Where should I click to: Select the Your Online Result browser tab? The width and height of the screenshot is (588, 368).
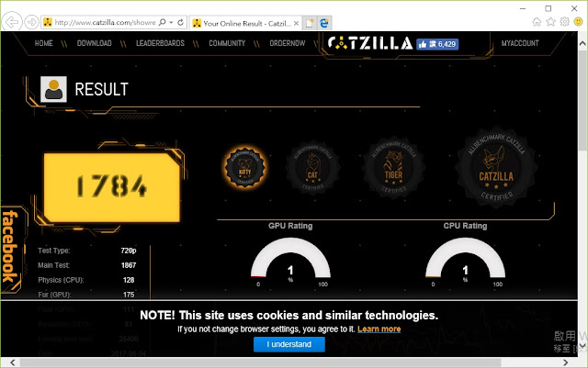point(245,23)
